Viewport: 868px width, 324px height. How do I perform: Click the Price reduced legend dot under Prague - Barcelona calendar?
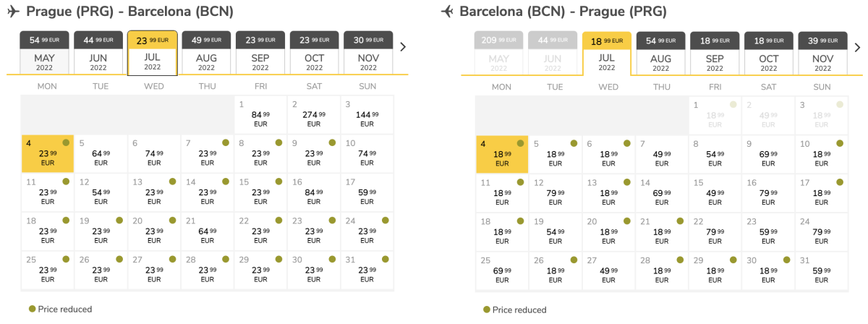point(32,309)
